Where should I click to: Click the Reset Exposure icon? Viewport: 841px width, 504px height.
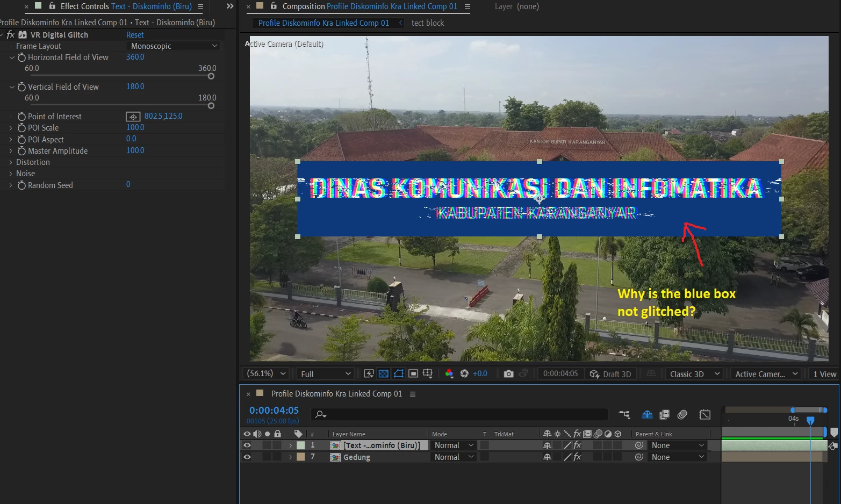click(x=464, y=374)
